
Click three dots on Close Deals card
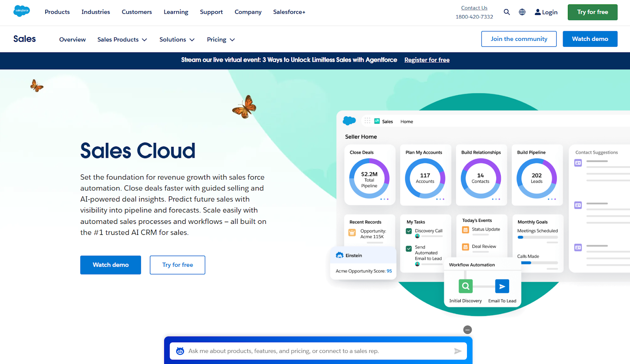tap(384, 199)
